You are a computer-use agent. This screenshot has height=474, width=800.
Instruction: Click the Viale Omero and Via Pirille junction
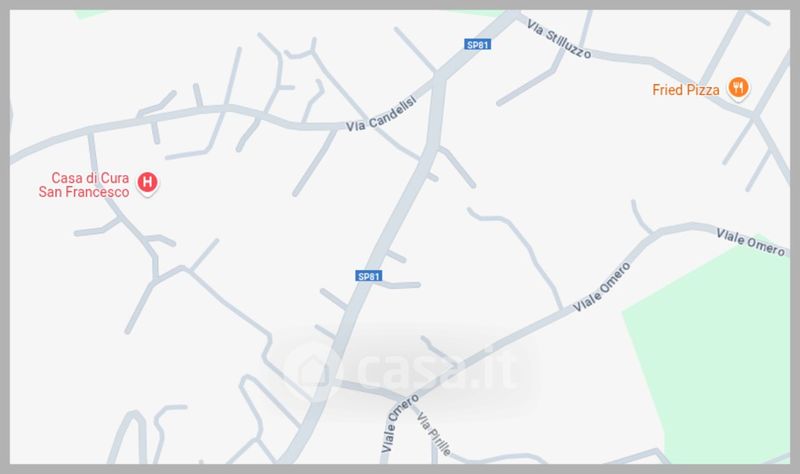click(x=410, y=398)
